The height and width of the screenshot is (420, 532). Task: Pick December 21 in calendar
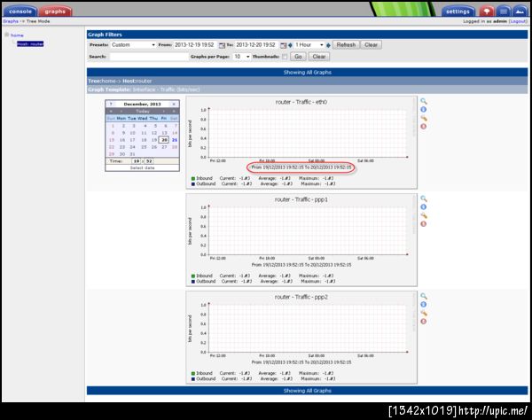(x=175, y=140)
